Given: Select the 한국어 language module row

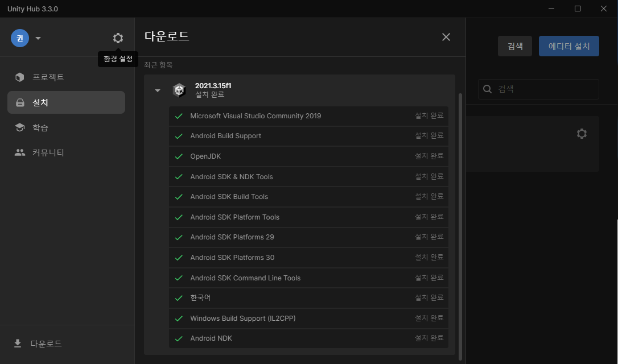Looking at the screenshot, I should (x=308, y=298).
